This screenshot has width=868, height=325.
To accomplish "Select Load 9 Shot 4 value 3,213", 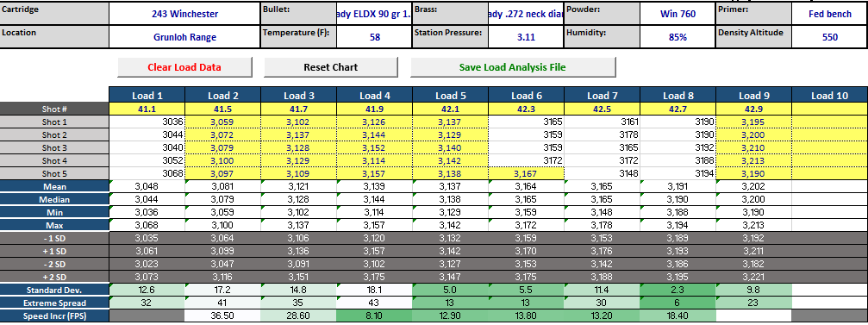I will (753, 160).
